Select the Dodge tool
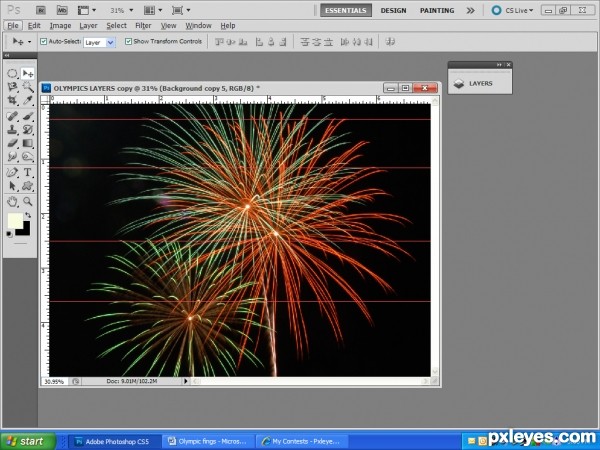The height and width of the screenshot is (450, 600). (x=28, y=157)
